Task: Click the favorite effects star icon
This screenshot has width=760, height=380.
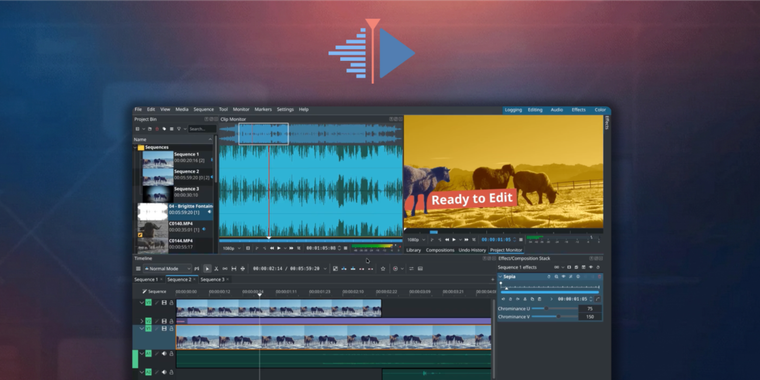Action: tap(382, 269)
